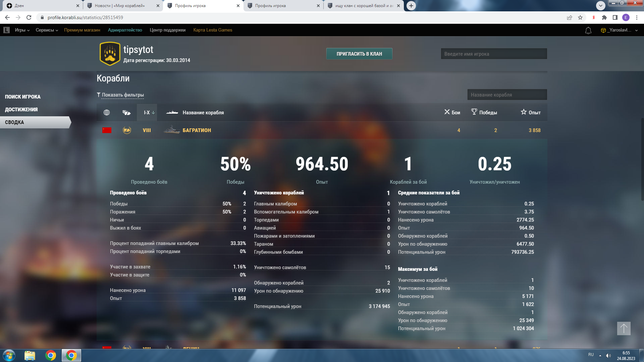Click browser back arrow
The width and height of the screenshot is (644, 362).
click(x=7, y=17)
